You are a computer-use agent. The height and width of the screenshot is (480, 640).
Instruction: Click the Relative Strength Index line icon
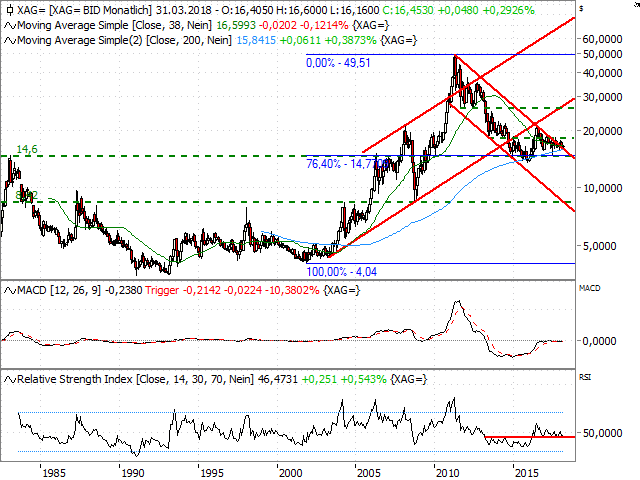pos(10,380)
